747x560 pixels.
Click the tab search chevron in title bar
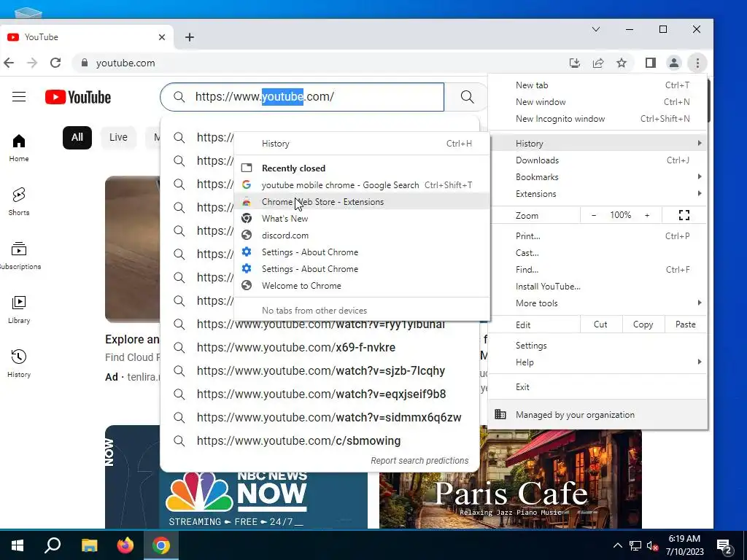tap(596, 29)
